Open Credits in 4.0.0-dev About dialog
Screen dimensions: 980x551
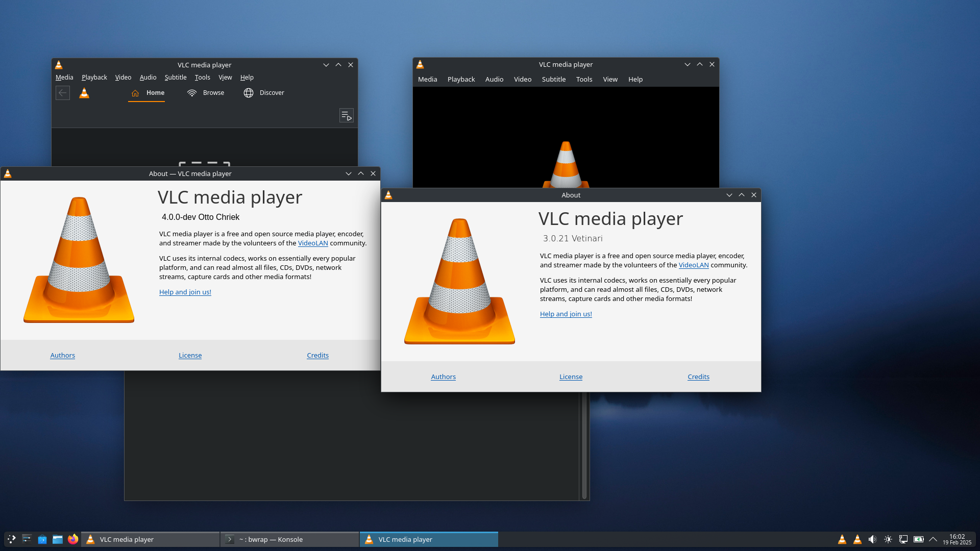[x=318, y=356]
